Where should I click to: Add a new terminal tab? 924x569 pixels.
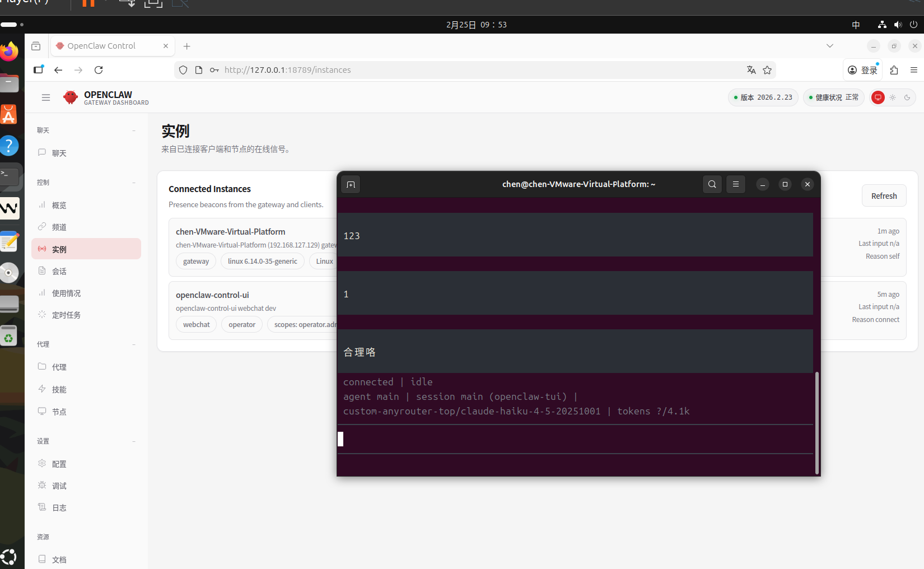tap(351, 184)
